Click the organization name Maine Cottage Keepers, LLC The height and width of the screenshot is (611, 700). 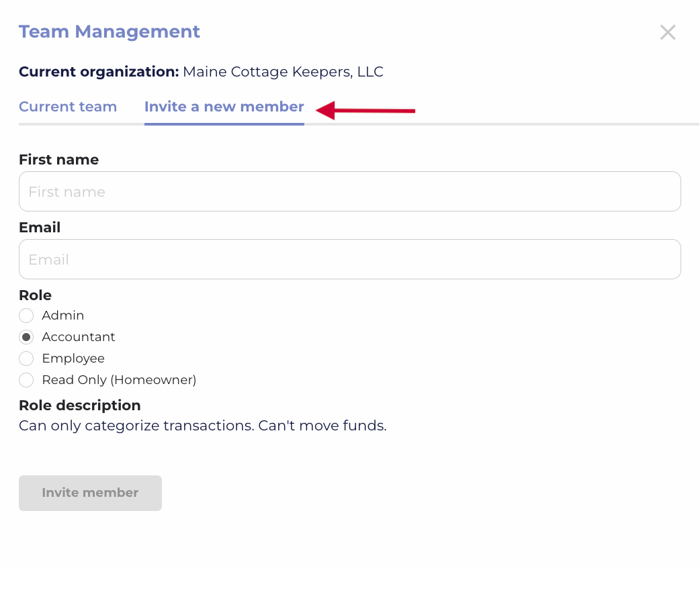pos(283,72)
